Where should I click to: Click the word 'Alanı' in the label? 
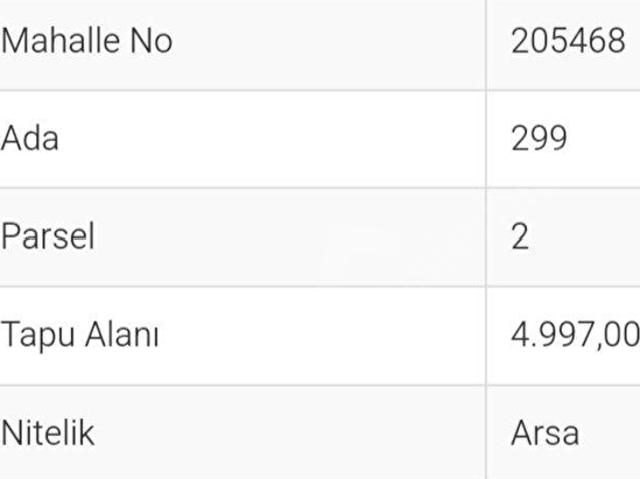(120, 335)
